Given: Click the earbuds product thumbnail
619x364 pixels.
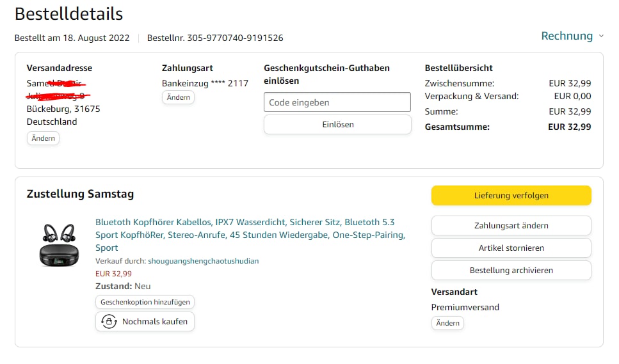Looking at the screenshot, I should 58,244.
